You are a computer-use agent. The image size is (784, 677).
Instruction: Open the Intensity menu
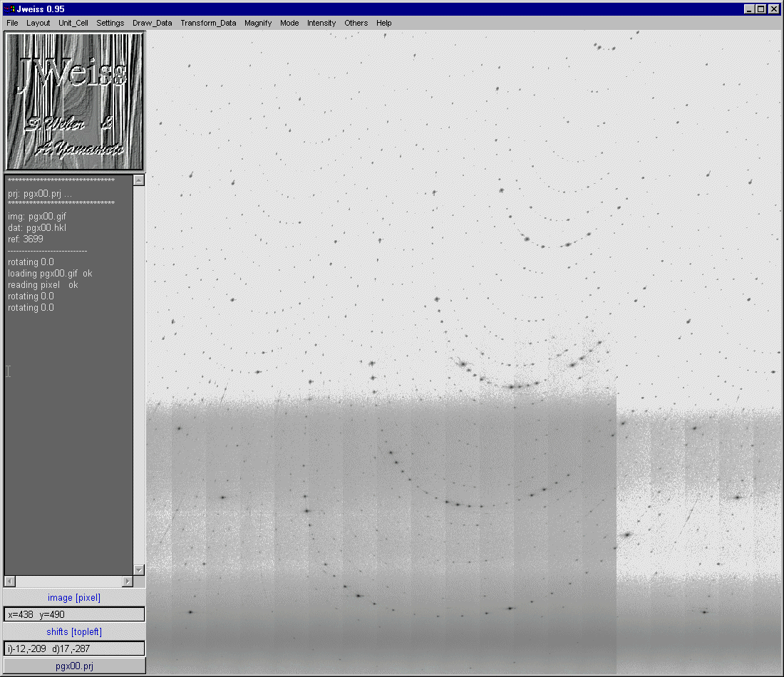coord(321,23)
